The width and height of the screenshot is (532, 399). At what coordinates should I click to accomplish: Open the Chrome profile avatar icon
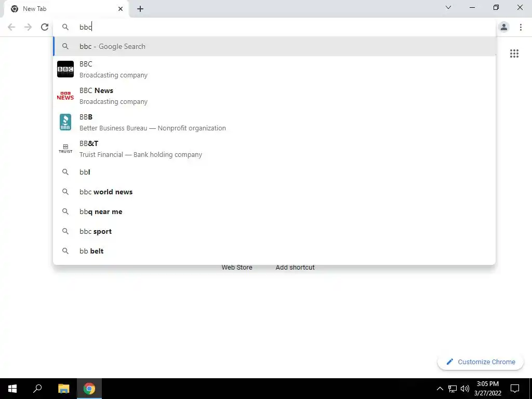pos(504,27)
